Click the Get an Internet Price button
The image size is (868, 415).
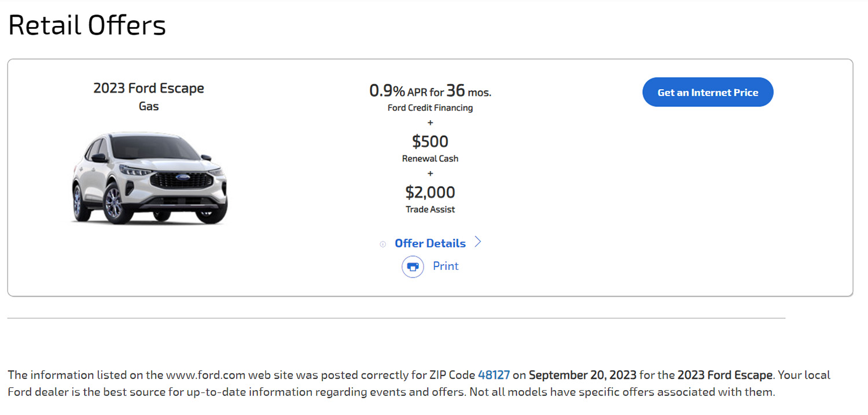pos(708,92)
